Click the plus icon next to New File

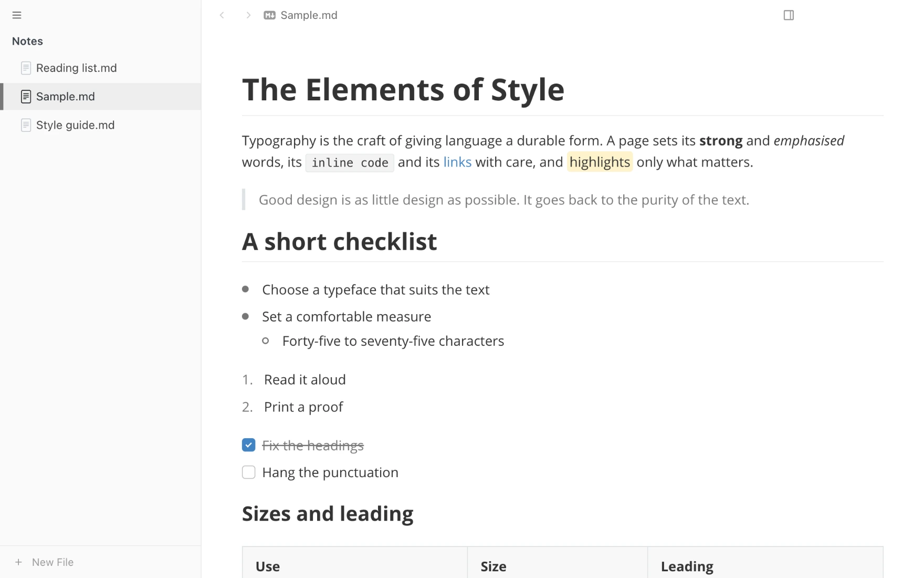[x=18, y=562]
